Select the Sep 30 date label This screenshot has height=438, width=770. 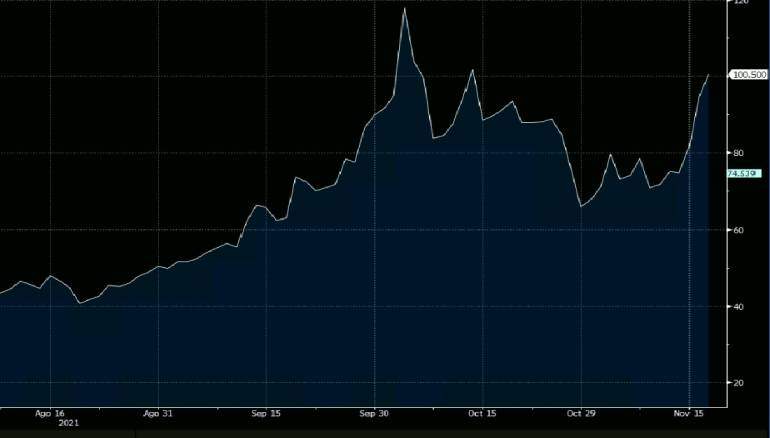pyautogui.click(x=374, y=413)
